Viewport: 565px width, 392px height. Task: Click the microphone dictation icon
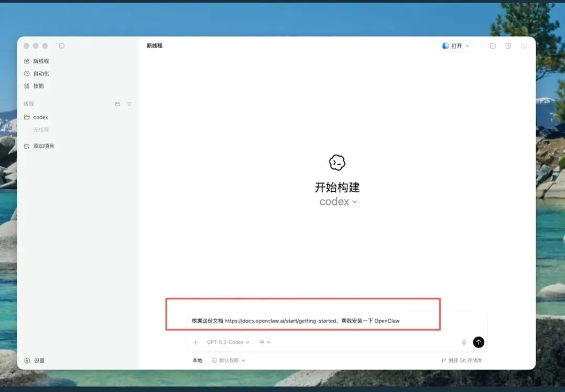tap(464, 342)
